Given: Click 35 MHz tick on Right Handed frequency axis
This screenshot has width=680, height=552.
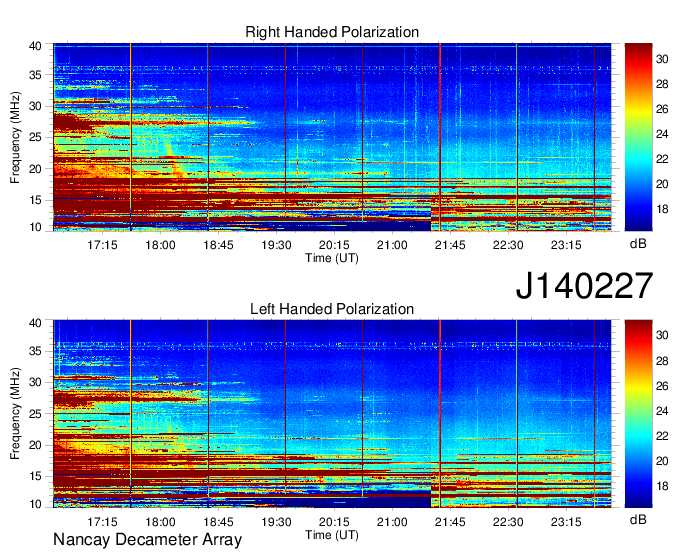Looking at the screenshot, I should 36,75.
